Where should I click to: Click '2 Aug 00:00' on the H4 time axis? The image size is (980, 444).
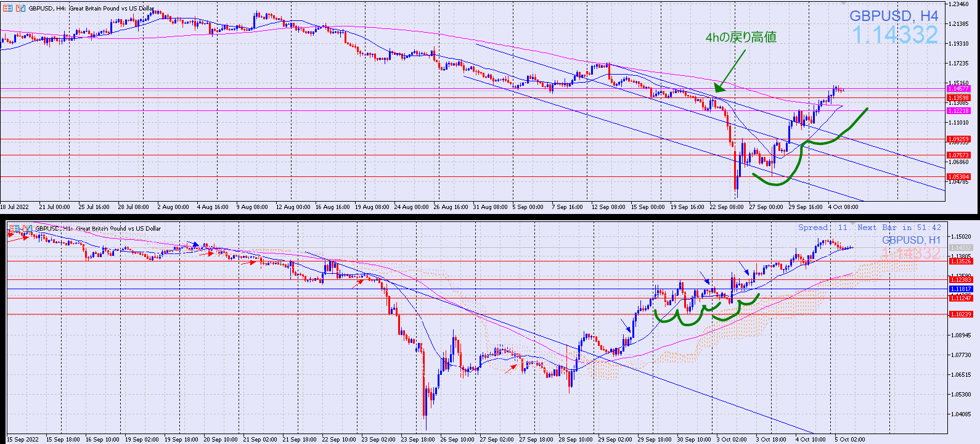click(x=173, y=207)
